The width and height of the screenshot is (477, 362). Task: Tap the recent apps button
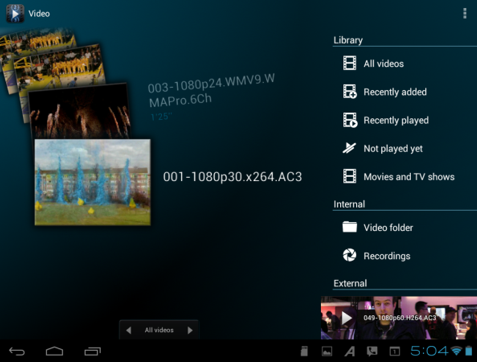pyautogui.click(x=92, y=351)
